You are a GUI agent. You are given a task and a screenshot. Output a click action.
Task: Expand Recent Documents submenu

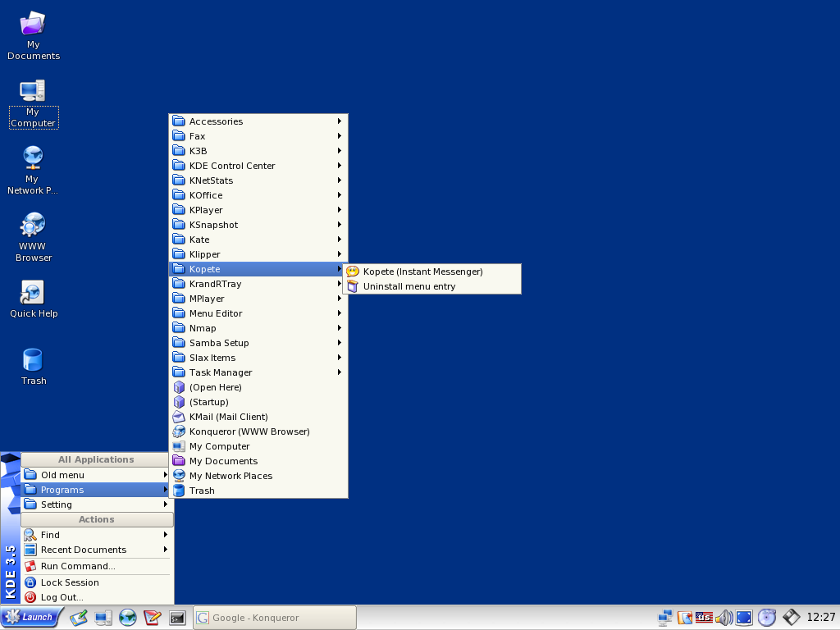pos(97,550)
